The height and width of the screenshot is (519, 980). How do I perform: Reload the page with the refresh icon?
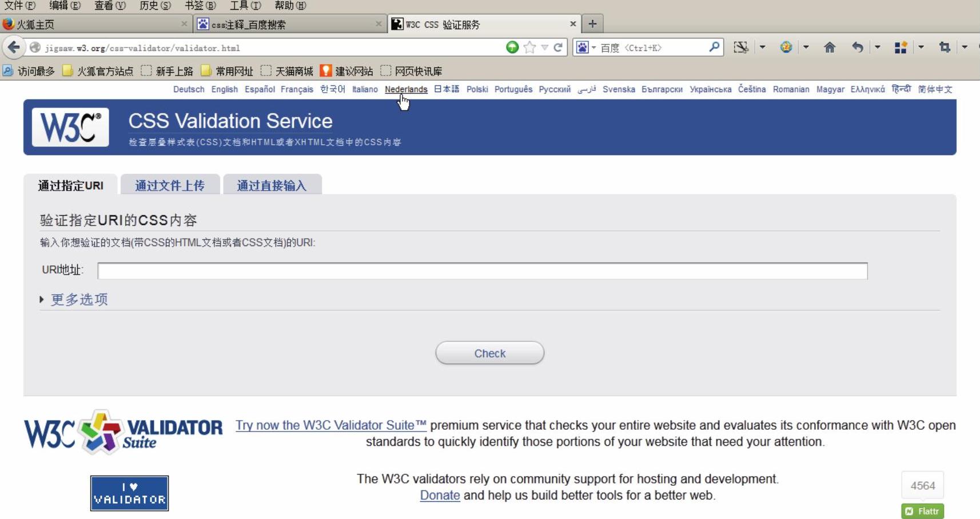click(558, 47)
